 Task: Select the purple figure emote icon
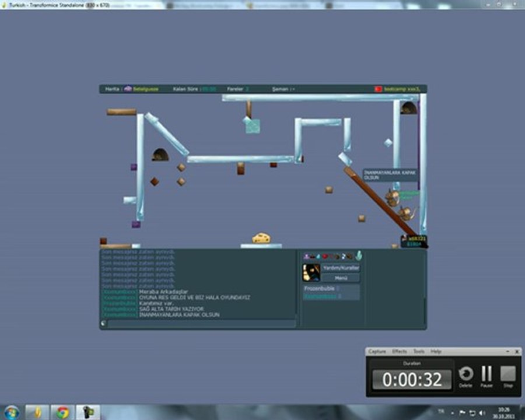click(306, 257)
